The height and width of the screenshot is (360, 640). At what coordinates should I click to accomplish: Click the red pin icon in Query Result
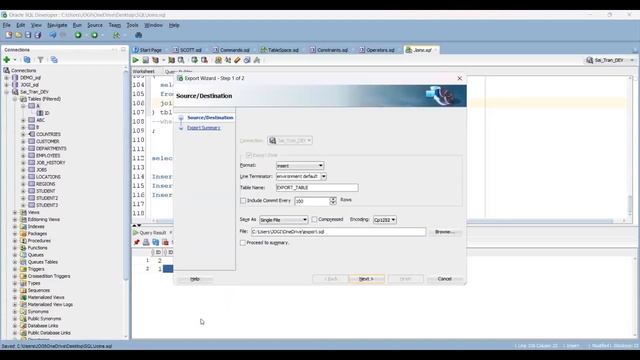point(136,242)
